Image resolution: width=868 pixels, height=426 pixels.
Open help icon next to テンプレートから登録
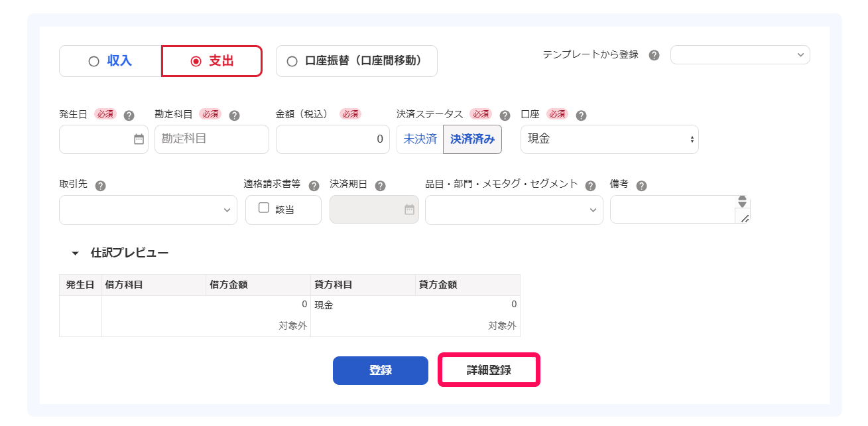[x=654, y=55]
